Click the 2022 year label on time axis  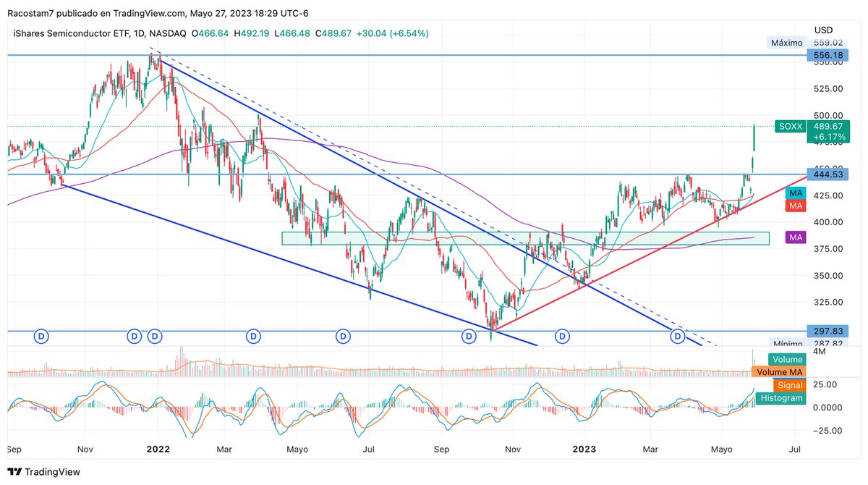158,449
